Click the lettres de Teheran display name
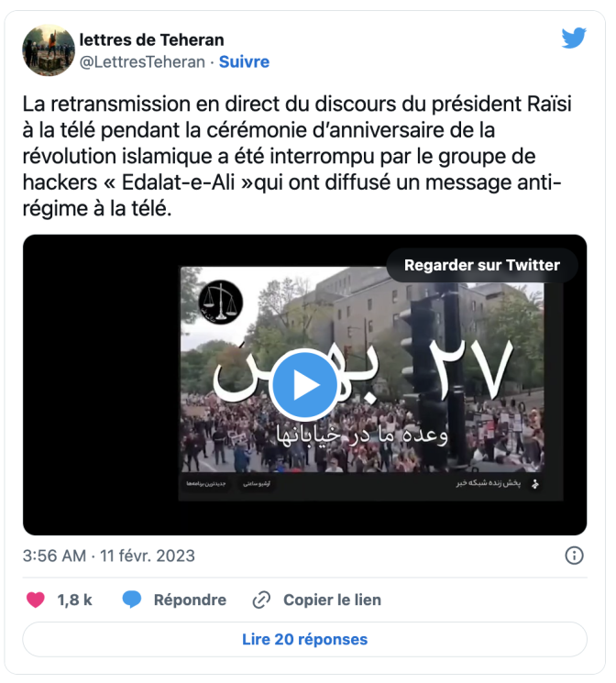 151,39
